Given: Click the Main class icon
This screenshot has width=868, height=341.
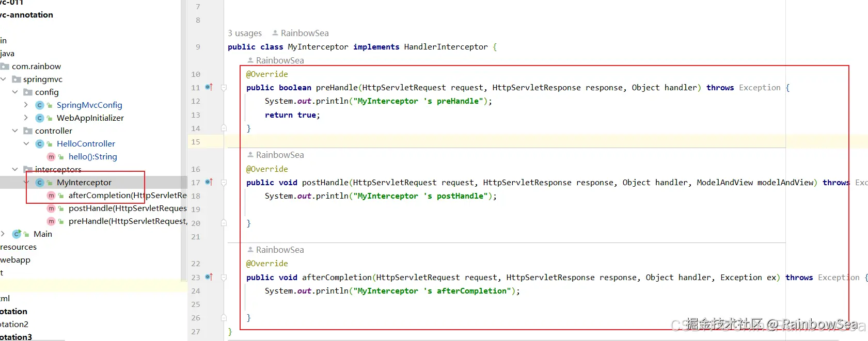Looking at the screenshot, I should coord(17,234).
